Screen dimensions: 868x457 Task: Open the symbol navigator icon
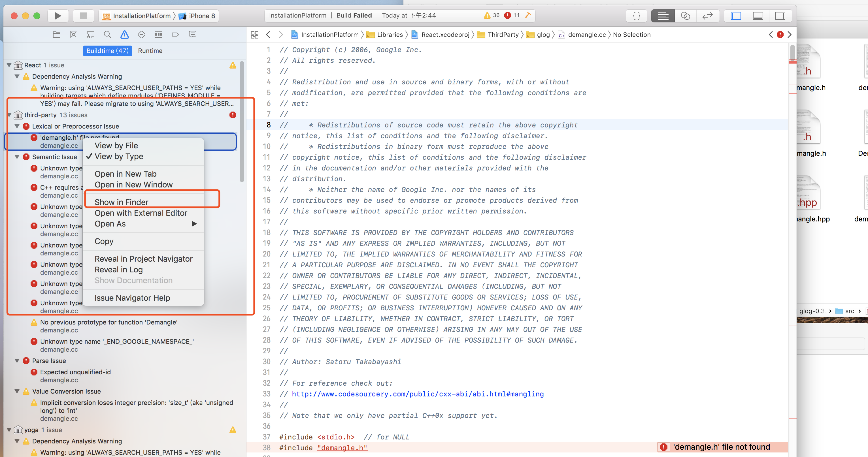point(91,34)
